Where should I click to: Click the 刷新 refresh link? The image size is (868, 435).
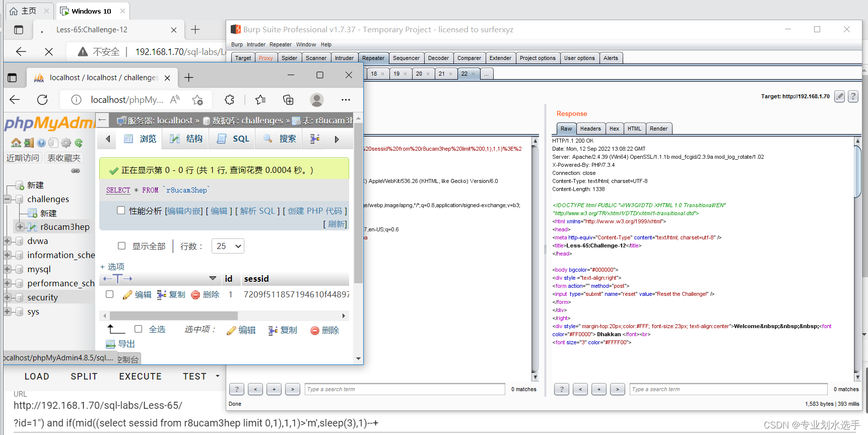click(x=337, y=224)
